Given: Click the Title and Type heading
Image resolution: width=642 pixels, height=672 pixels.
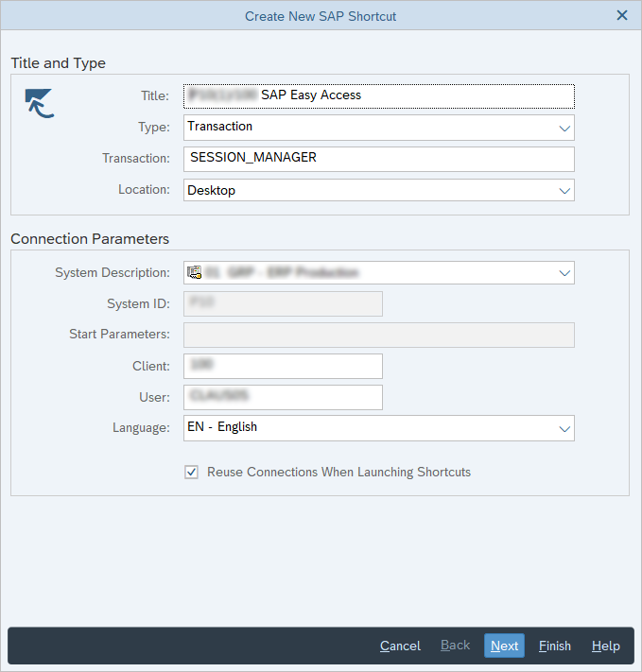Looking at the screenshot, I should click(58, 63).
